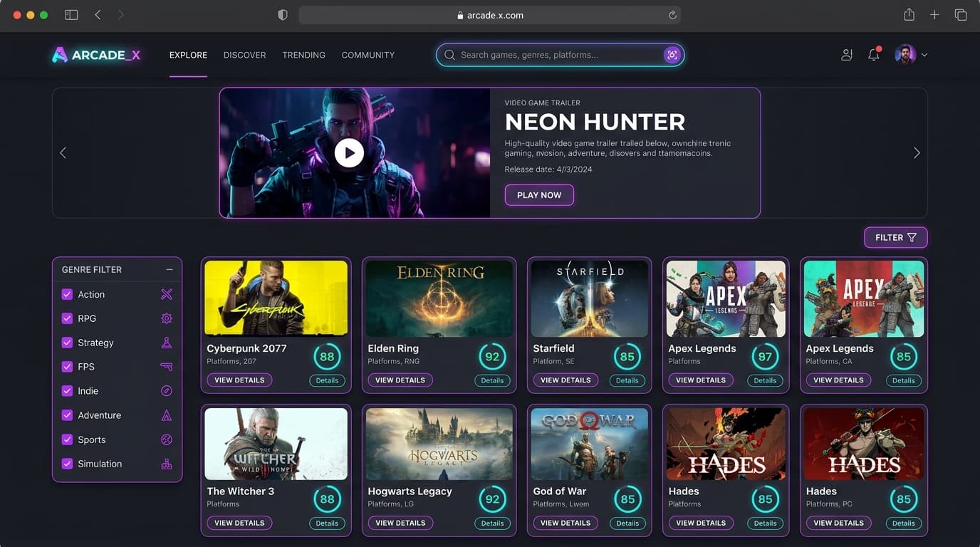Open the friends profile icon
This screenshot has height=547, width=980.
[846, 55]
